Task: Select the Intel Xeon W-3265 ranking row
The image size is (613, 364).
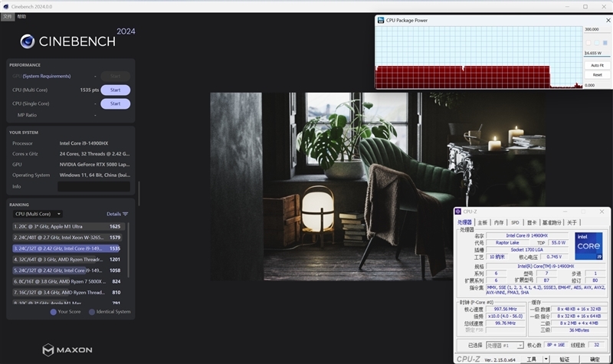Action: pyautogui.click(x=68, y=238)
